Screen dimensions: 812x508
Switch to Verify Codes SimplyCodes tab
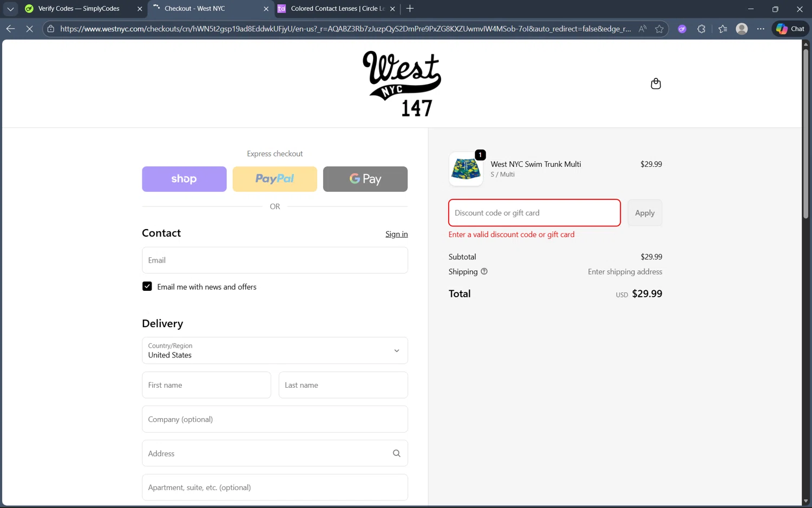[78, 9]
